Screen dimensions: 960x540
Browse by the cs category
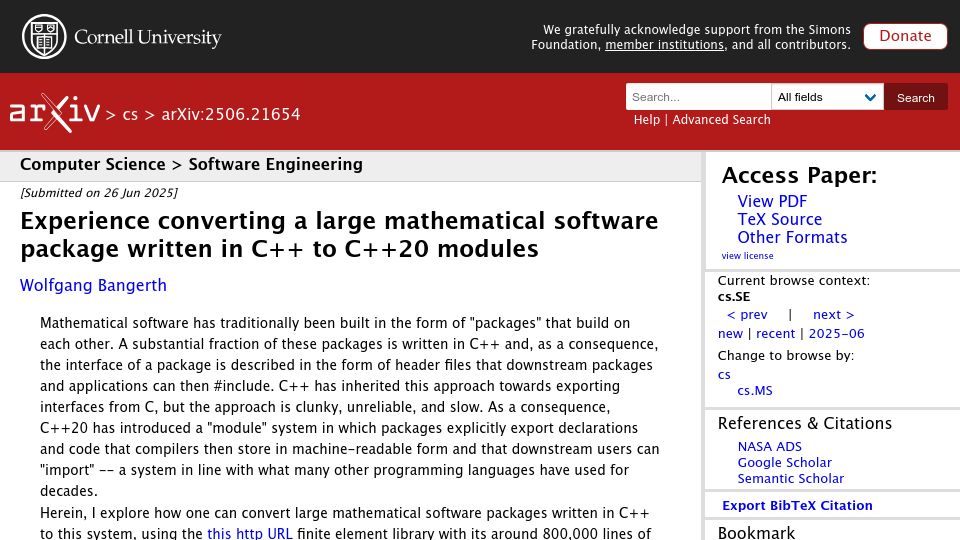point(724,374)
